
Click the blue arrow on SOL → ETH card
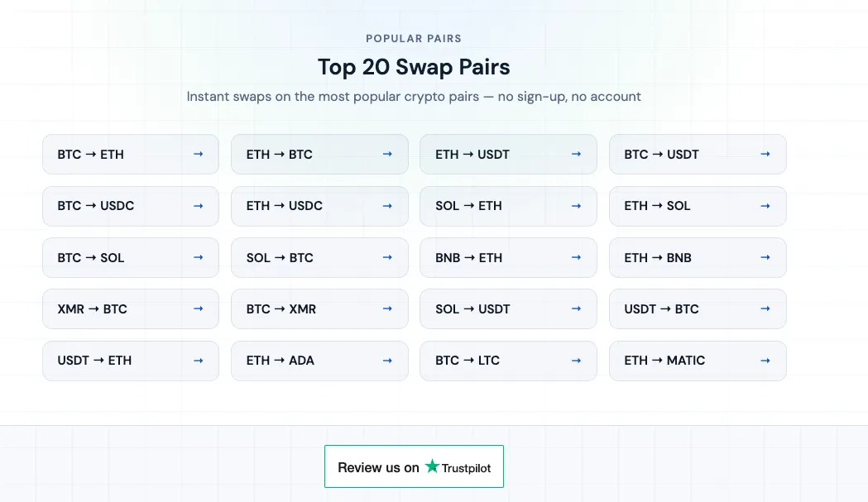[576, 206]
